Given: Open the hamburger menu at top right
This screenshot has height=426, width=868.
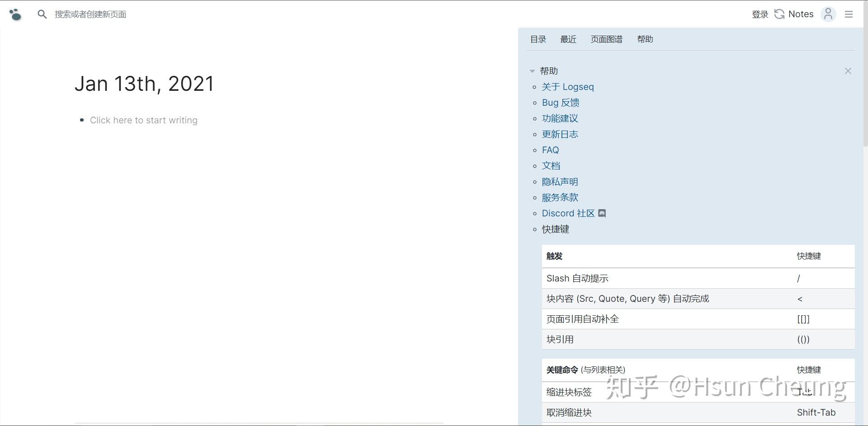Looking at the screenshot, I should [849, 14].
